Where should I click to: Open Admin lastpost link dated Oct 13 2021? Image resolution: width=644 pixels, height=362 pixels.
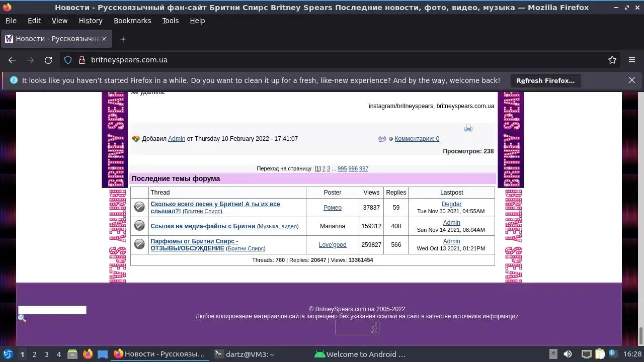[451, 241]
